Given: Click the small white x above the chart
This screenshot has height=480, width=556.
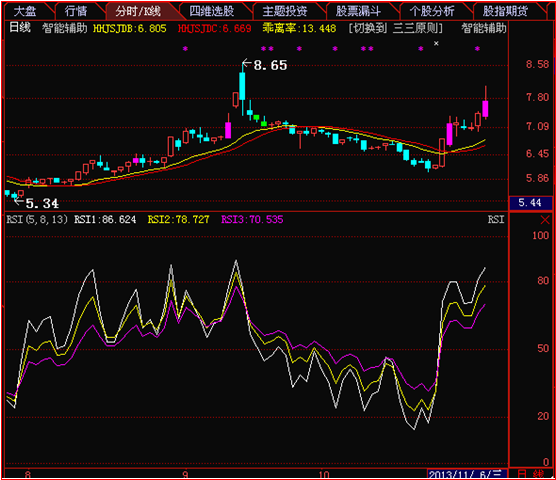Looking at the screenshot, I should [x=436, y=43].
